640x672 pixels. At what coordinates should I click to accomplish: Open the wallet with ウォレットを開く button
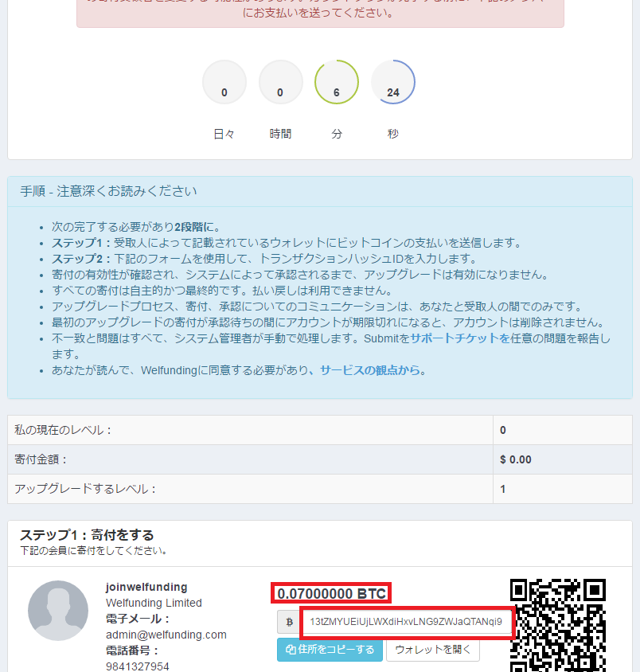click(433, 650)
